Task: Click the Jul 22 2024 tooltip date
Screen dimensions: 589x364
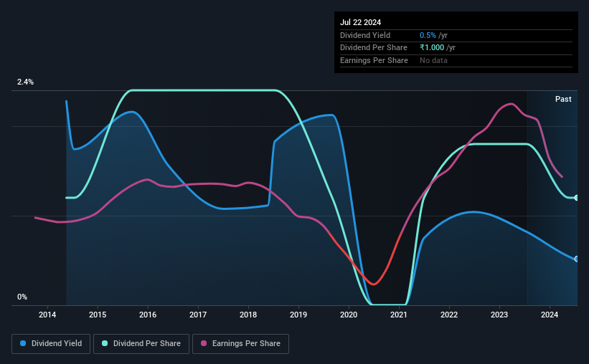Action: [361, 22]
